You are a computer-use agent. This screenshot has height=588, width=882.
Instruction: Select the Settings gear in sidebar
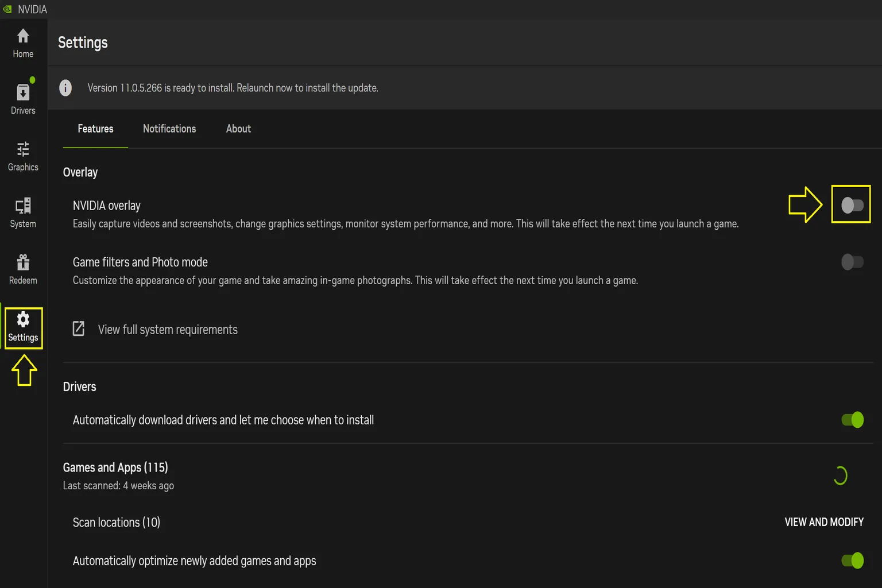coord(23,328)
